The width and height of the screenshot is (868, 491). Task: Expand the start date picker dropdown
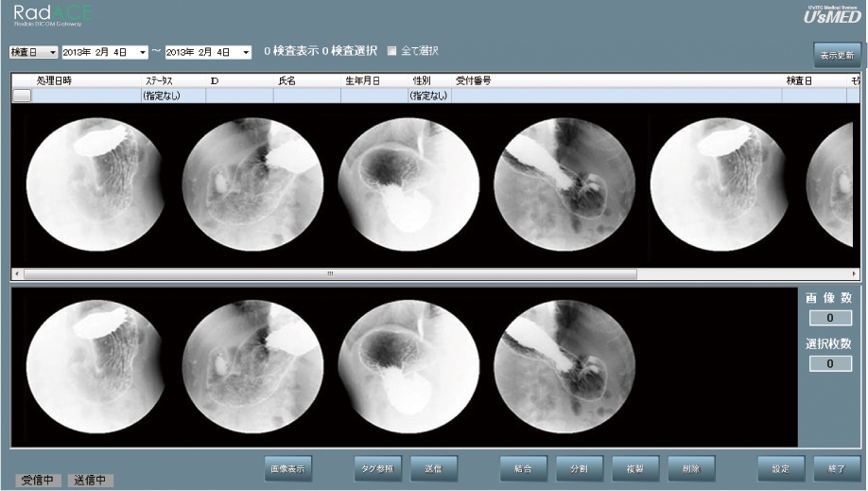[143, 52]
